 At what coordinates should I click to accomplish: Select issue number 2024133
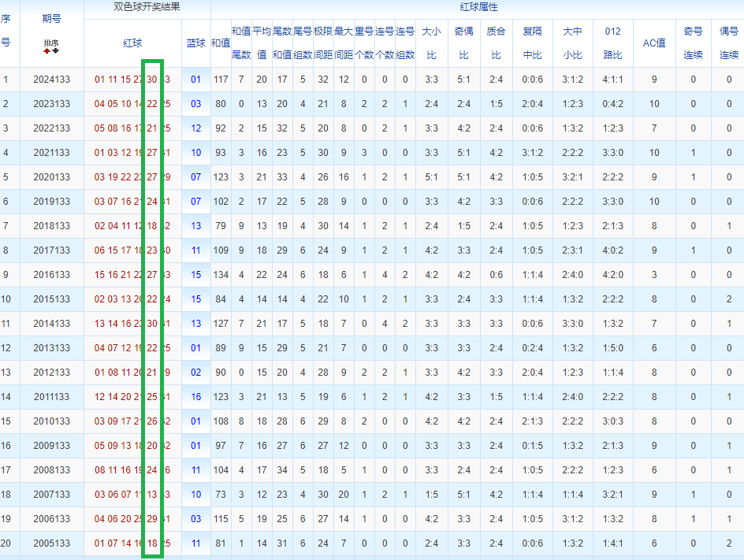click(51, 80)
